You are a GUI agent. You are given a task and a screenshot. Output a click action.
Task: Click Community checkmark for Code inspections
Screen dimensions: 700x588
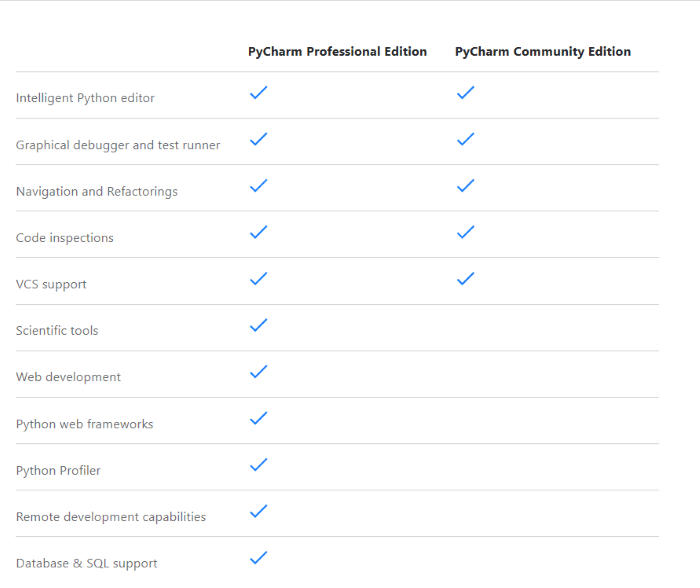[x=465, y=232]
